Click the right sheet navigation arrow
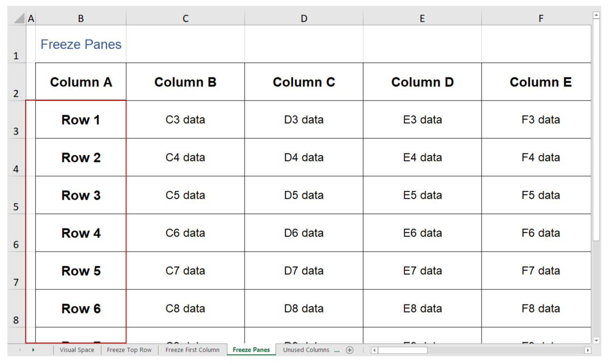The height and width of the screenshot is (364, 608). 33,350
